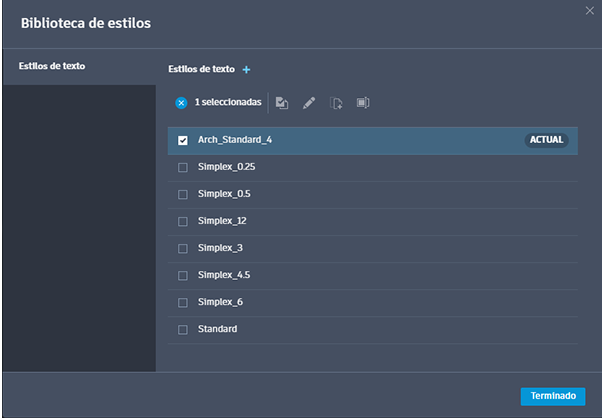Check the Simplex_0.25 checkbox

(x=182, y=167)
